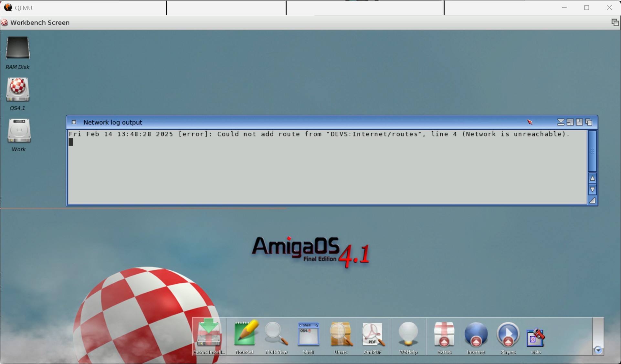Minimize the QEMU window
The width and height of the screenshot is (621, 364).
pyautogui.click(x=564, y=8)
